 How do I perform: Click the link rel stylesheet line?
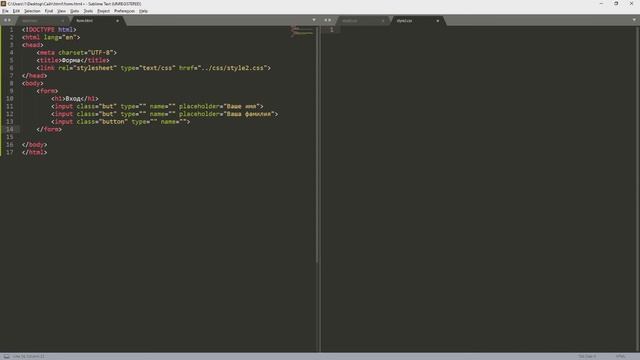point(153,68)
